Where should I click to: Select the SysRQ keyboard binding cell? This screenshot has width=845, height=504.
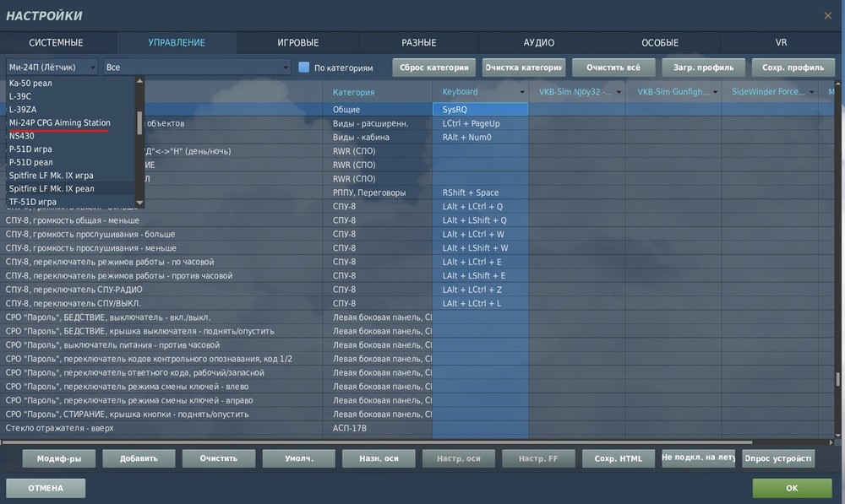click(x=480, y=109)
